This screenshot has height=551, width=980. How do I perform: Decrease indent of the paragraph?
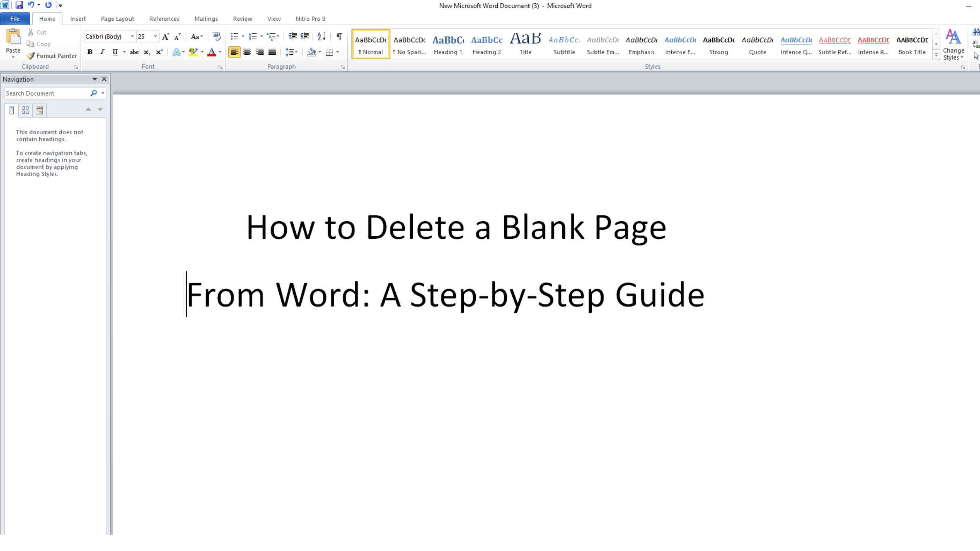(292, 37)
